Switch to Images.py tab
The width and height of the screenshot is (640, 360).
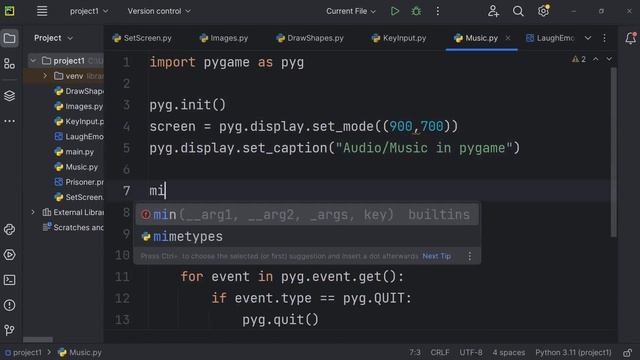tap(224, 38)
